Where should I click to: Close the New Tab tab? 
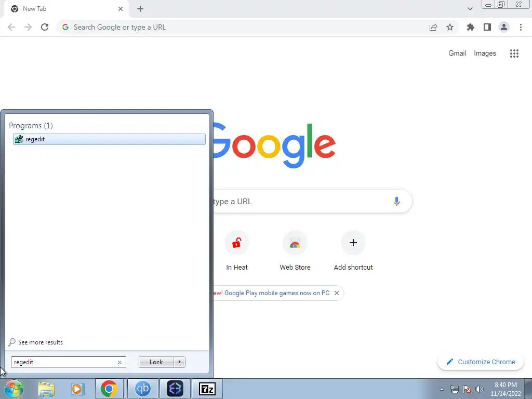tap(121, 9)
